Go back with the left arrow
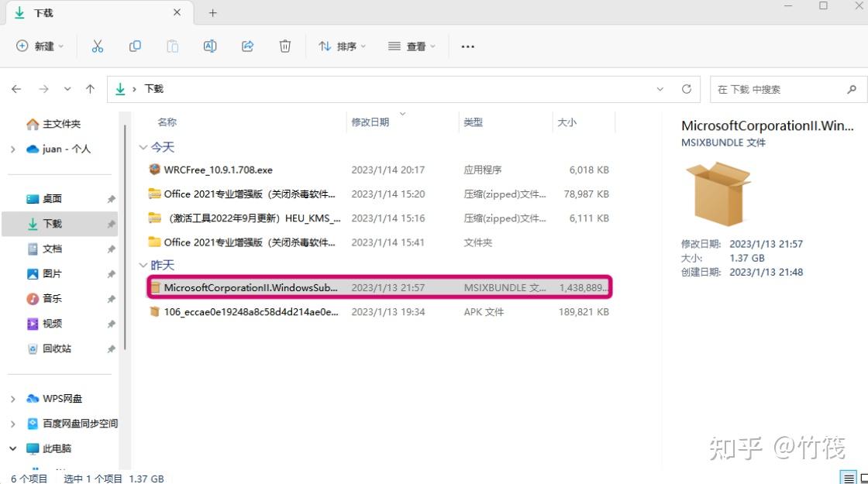868x484 pixels. click(x=16, y=89)
